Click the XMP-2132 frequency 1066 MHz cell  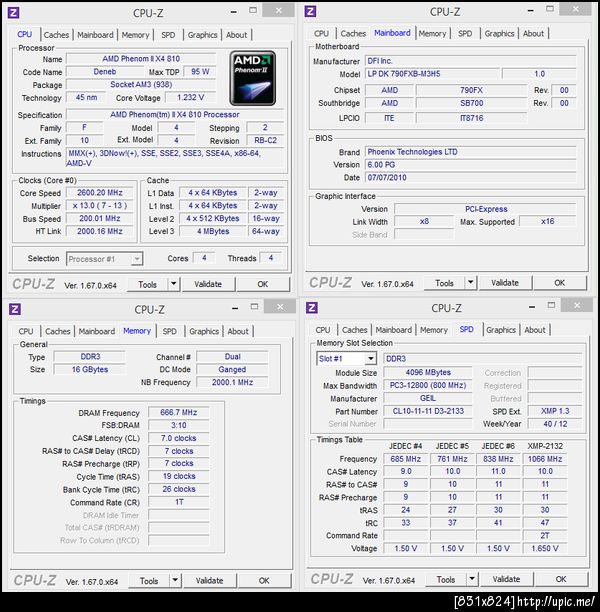(x=545, y=459)
